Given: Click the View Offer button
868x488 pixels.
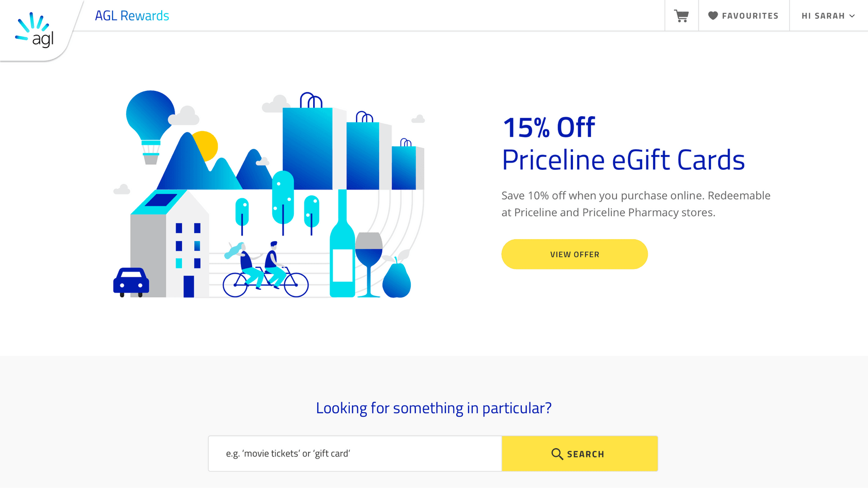Looking at the screenshot, I should tap(575, 254).
